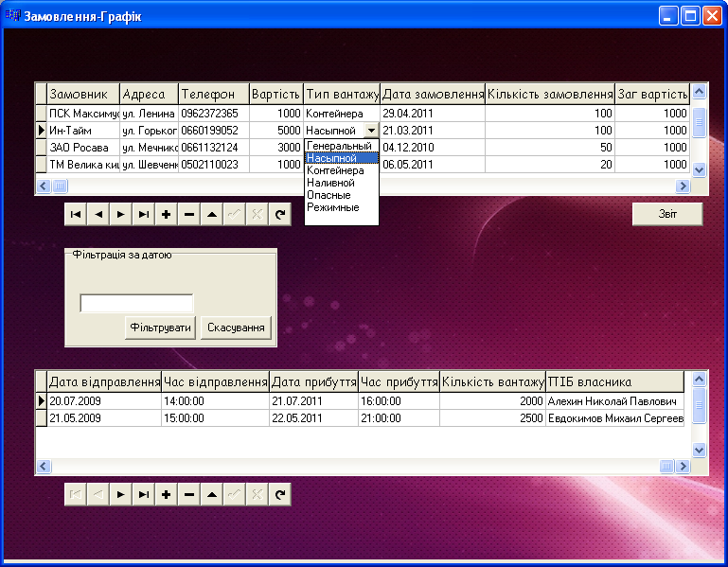Refresh the schedule grid via lower navigator

[x=279, y=494]
